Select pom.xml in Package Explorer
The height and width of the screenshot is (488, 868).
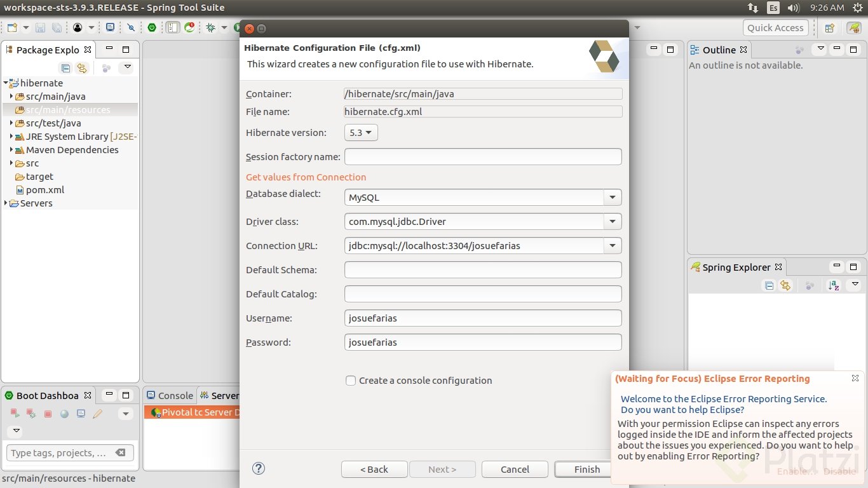pyautogui.click(x=44, y=190)
